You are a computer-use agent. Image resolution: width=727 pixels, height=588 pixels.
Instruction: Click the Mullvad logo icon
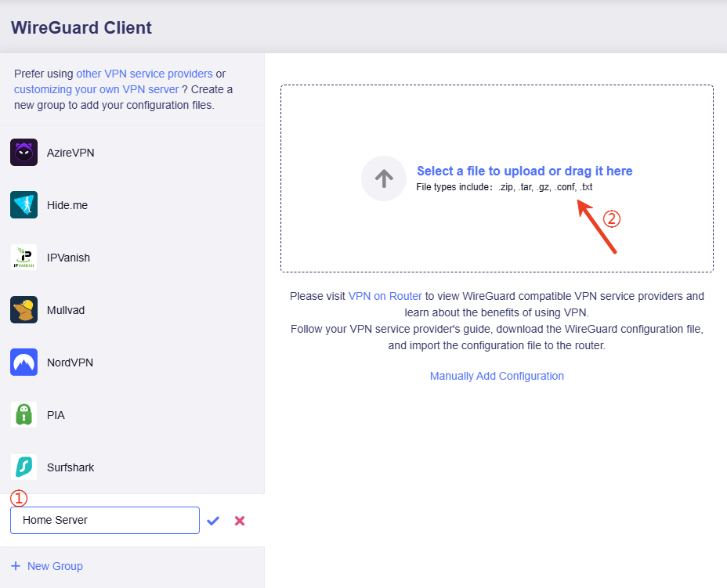tap(24, 309)
